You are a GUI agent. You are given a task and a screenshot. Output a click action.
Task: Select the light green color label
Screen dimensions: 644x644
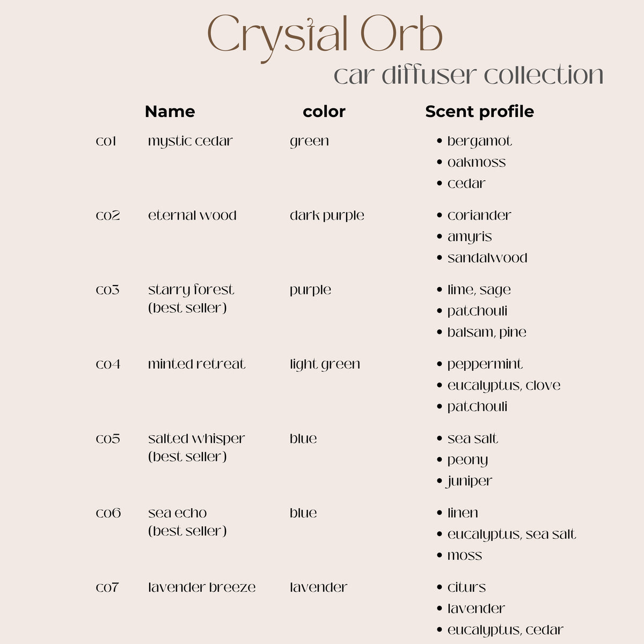325,365
